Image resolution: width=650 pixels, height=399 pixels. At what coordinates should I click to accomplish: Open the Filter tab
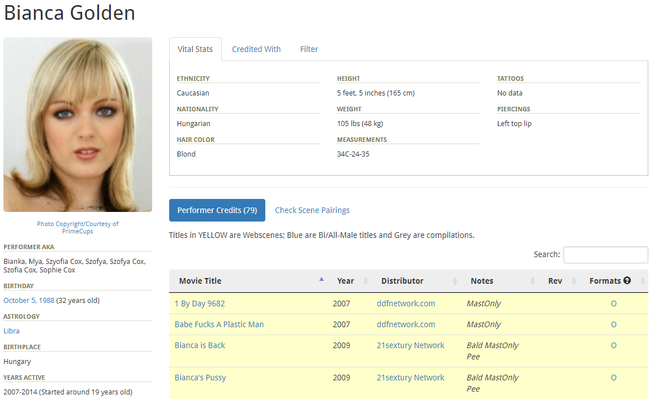(309, 49)
